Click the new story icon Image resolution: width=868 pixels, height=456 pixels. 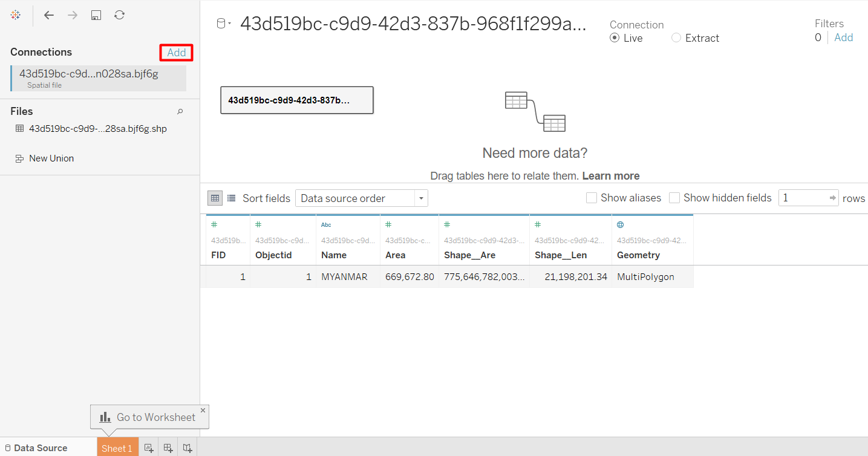[x=188, y=448]
